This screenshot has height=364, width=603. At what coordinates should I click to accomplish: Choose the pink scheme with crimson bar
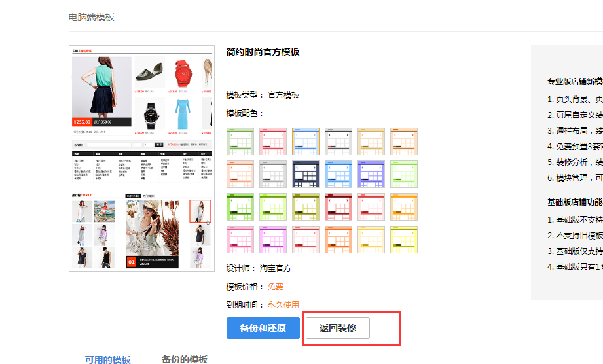[272, 141]
